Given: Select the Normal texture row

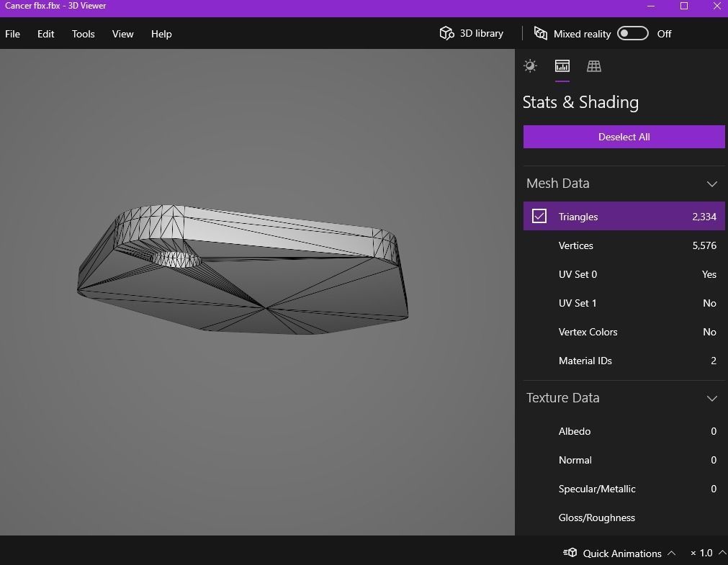Looking at the screenshot, I should 624,460.
